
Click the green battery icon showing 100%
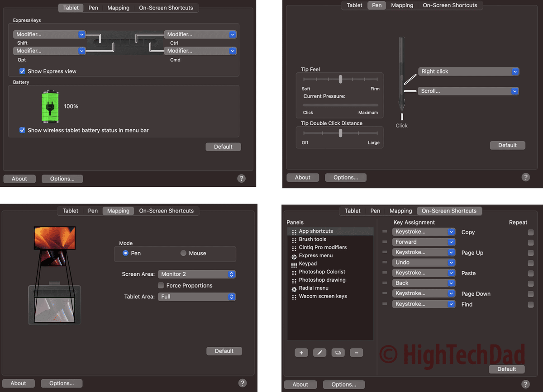click(x=50, y=106)
